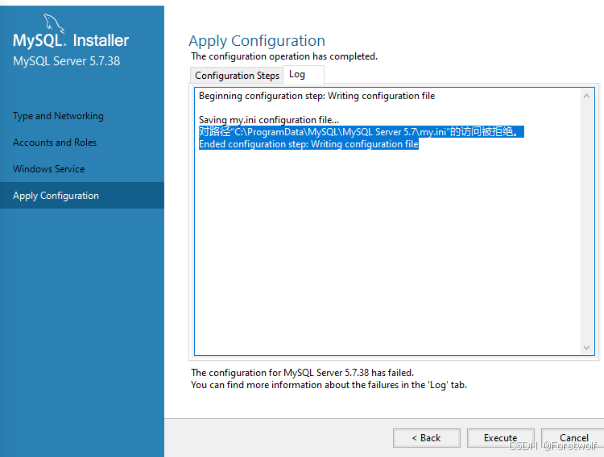Click the Cancel button
Image resolution: width=604 pixels, height=457 pixels.
pyautogui.click(x=573, y=438)
